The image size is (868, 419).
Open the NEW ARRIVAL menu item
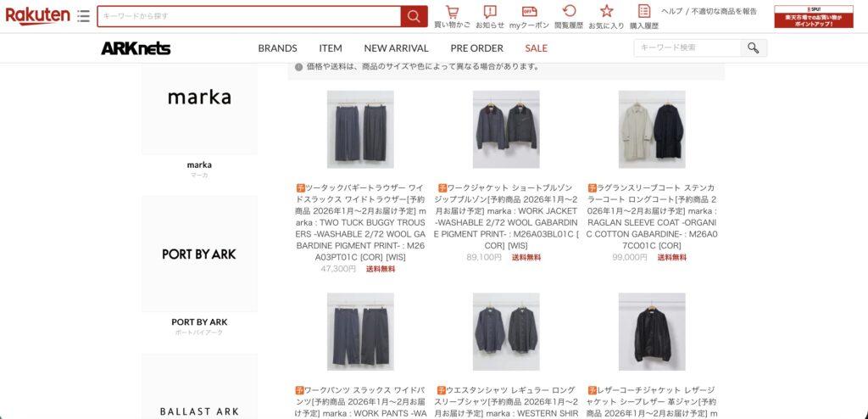tap(396, 48)
